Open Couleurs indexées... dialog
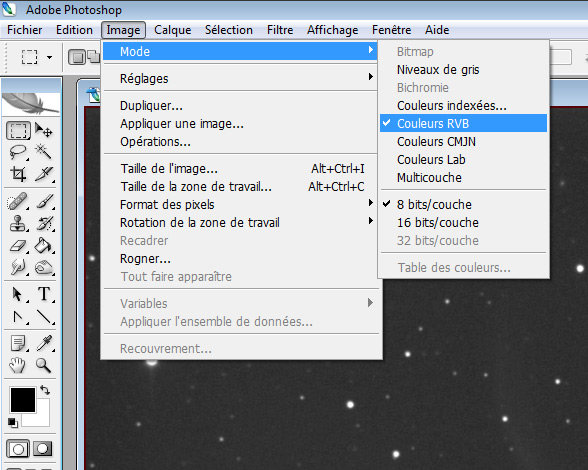The image size is (588, 470). tap(463, 105)
